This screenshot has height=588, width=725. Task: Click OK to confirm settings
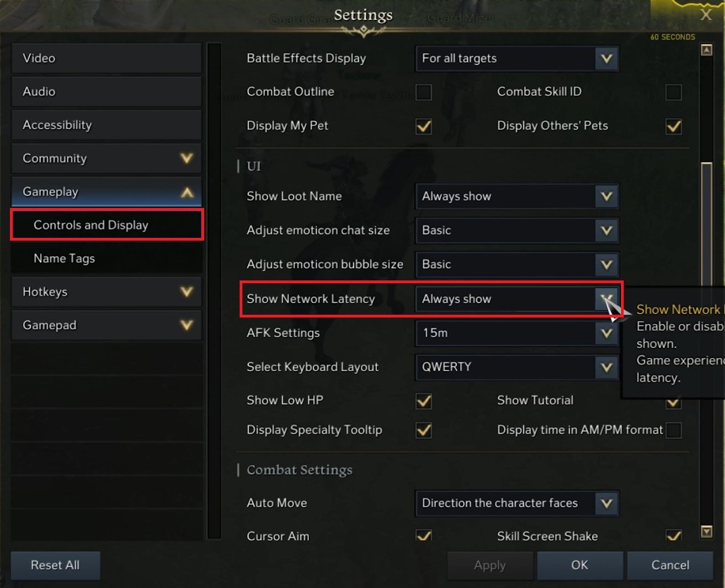(x=579, y=565)
